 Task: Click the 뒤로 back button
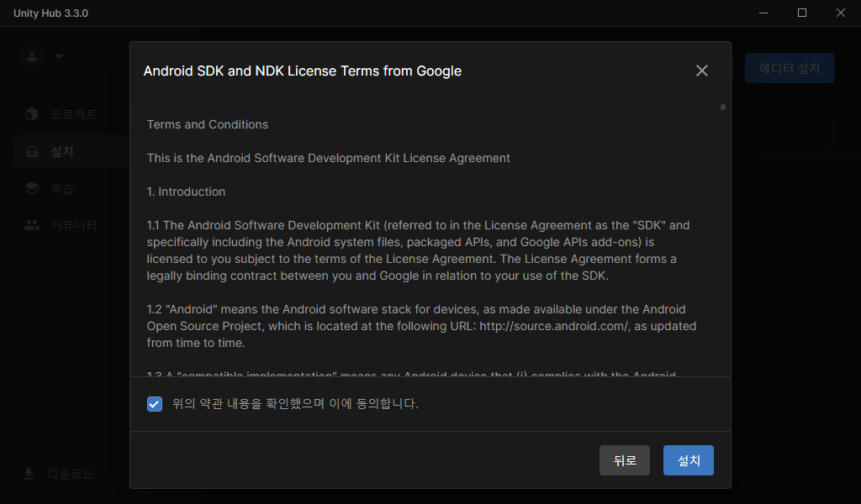coord(625,460)
